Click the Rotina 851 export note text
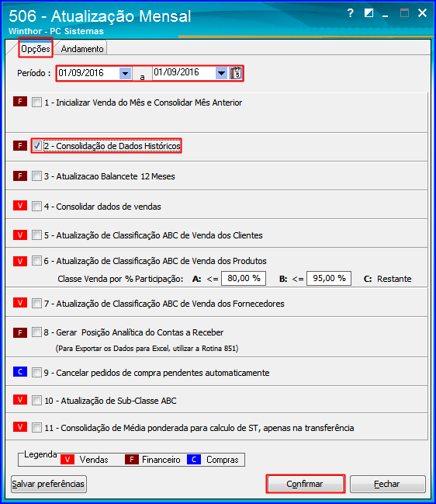 point(147,349)
